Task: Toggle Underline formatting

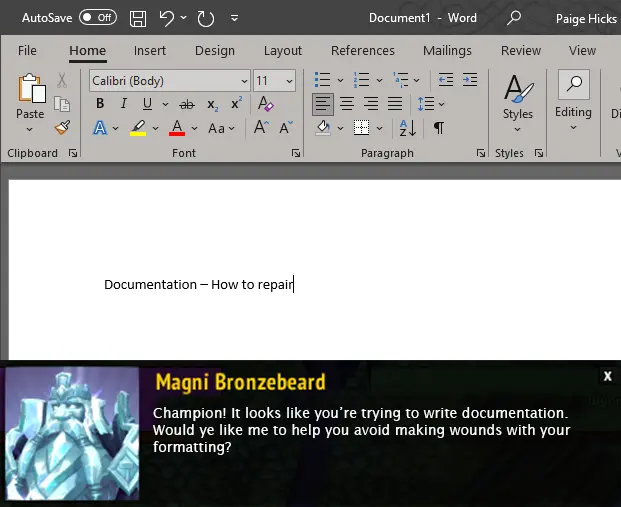Action: [147, 104]
